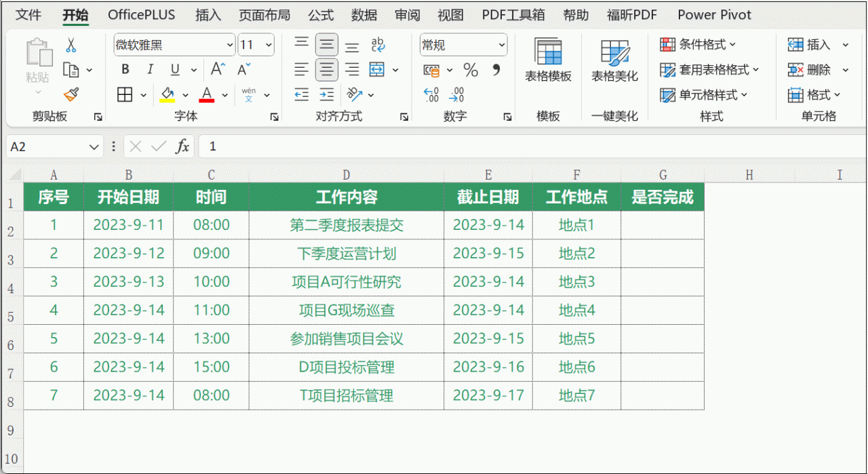Open alignment settings dialog launcher
868x474 pixels.
pos(405,117)
